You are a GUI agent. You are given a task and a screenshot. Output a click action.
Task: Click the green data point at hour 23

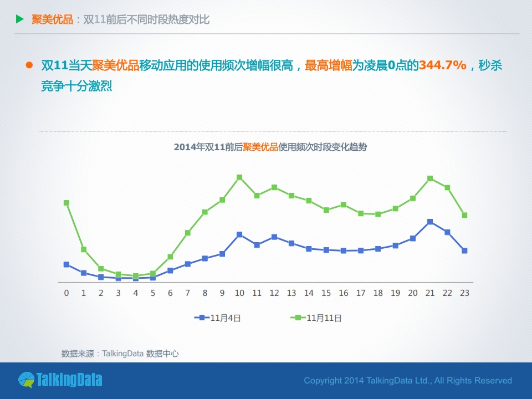click(464, 215)
